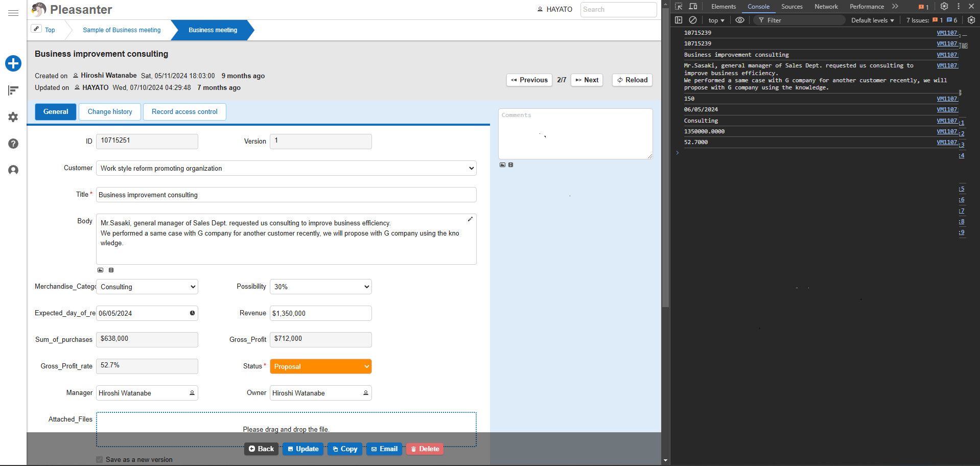
Task: Toggle Save as a new version checkbox
Action: tap(100, 459)
